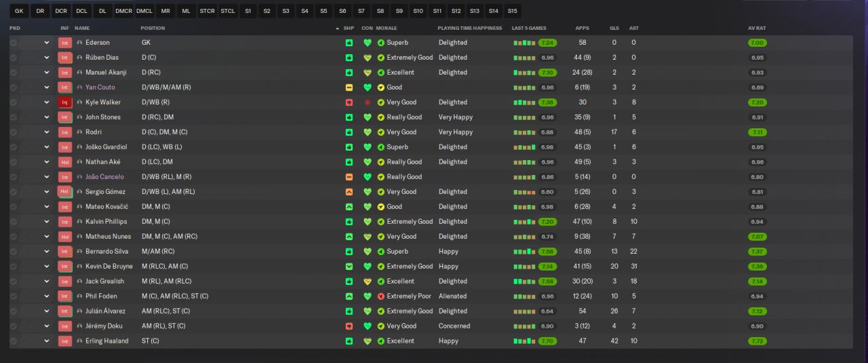Open the position dropdown arrow for Ederson
The width and height of the screenshot is (868, 363).
click(47, 42)
